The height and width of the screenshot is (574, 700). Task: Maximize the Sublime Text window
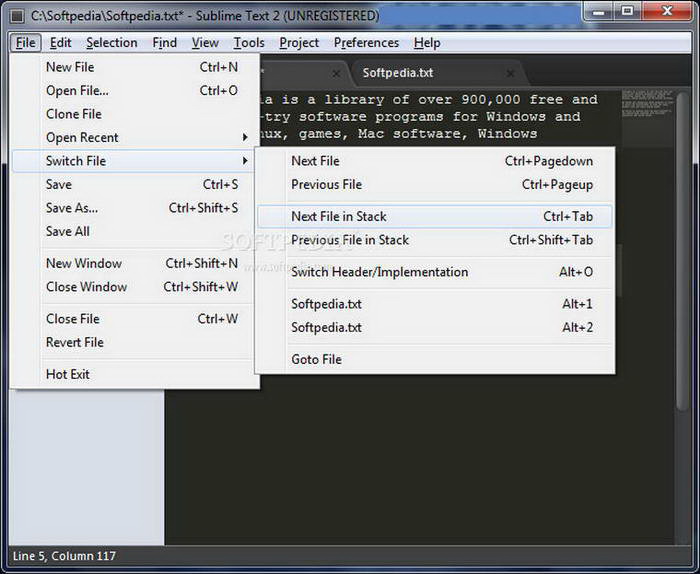[628, 13]
